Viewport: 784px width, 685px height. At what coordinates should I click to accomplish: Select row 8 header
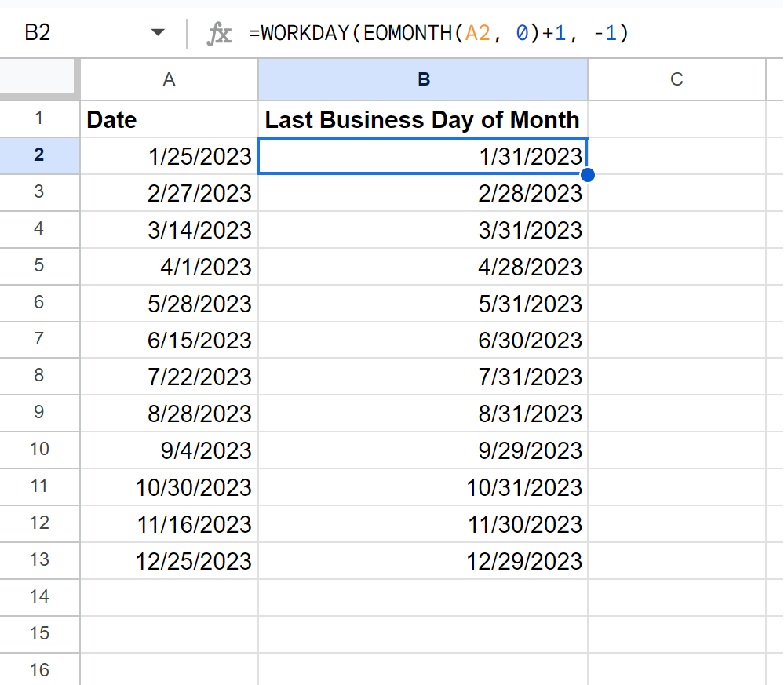point(39,377)
